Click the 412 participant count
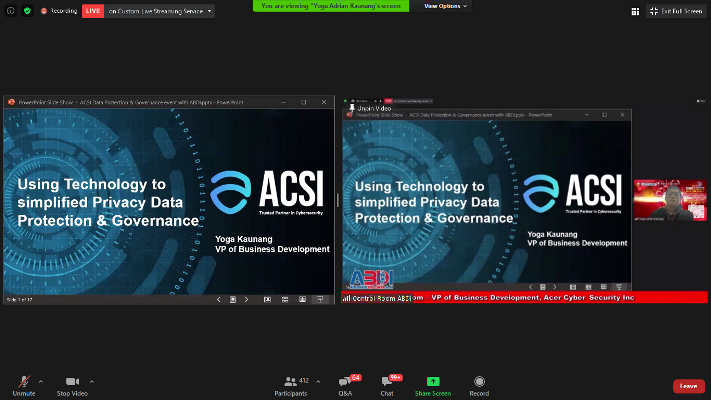Viewport: 711px width, 400px height. pyautogui.click(x=304, y=380)
